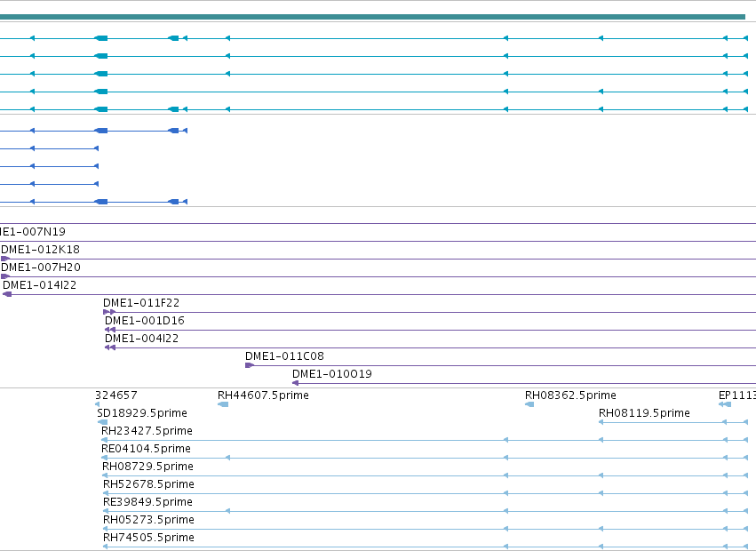Click the DME1-011C08 start arrow glyph

coord(250,365)
